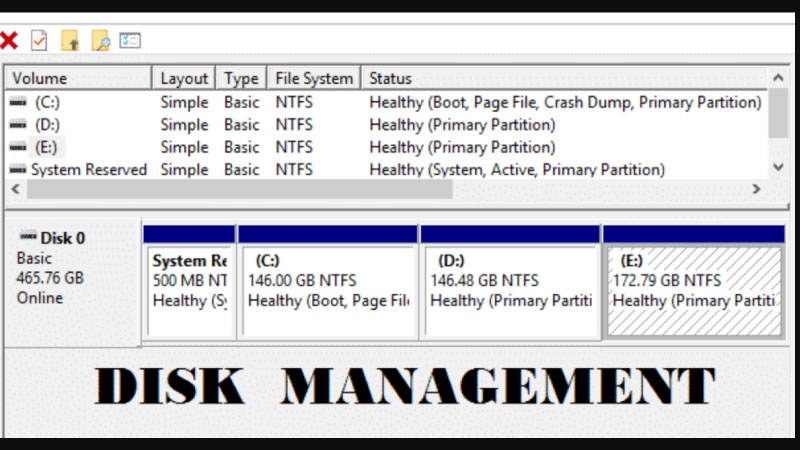Screen dimensions: 800x450
Task: Sort by the Status column header
Action: (x=390, y=78)
